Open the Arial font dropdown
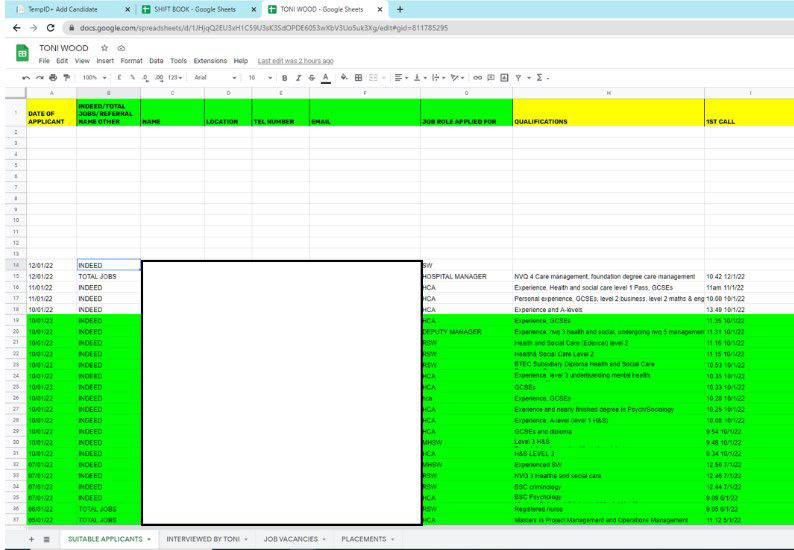 pyautogui.click(x=214, y=77)
